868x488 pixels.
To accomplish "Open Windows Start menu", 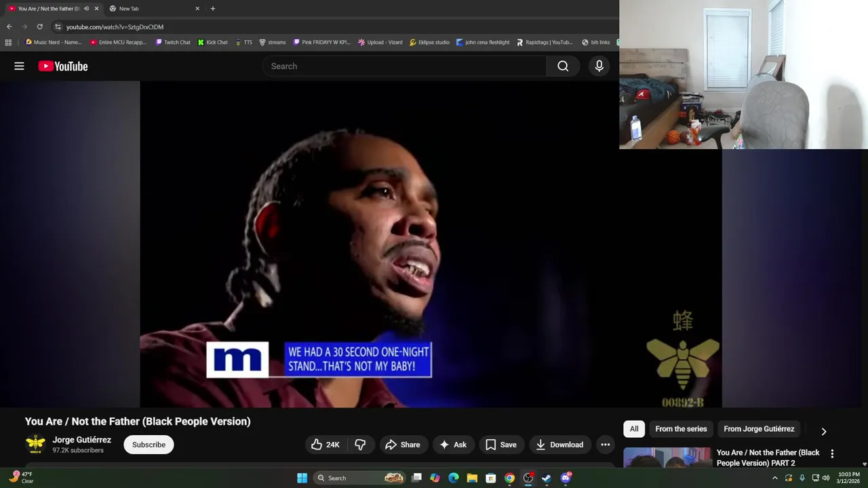I will point(302,478).
